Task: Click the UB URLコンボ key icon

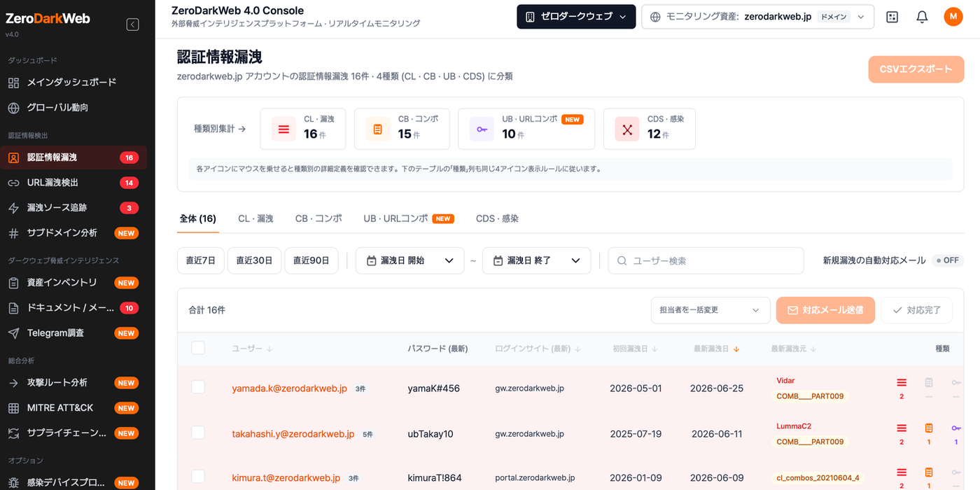Action: tap(482, 129)
